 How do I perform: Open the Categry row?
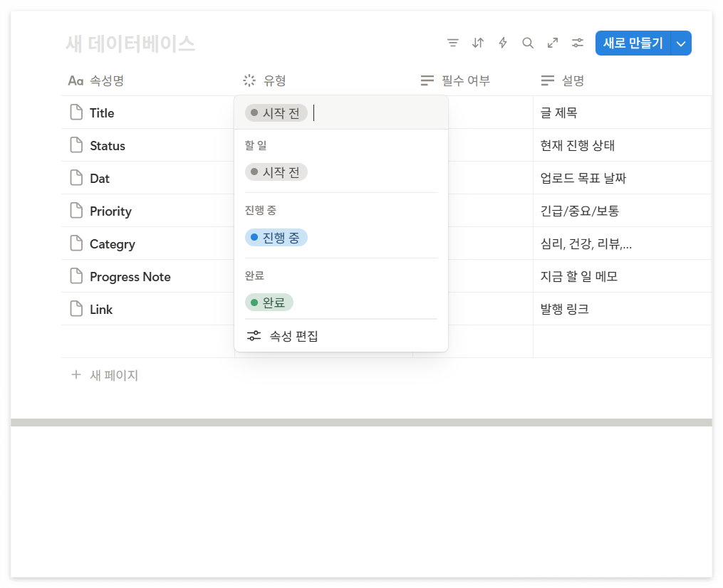coord(113,243)
